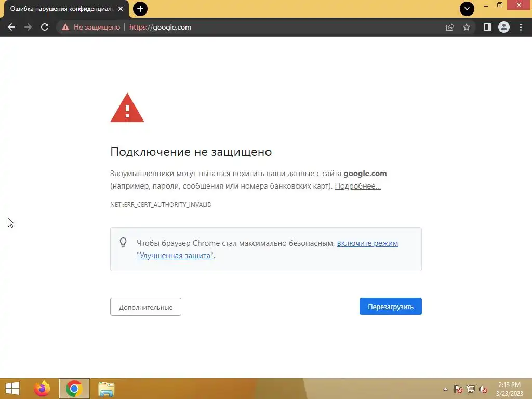Image resolution: width=532 pixels, height=399 pixels.
Task: Show hidden system tray icons
Action: tap(445, 389)
